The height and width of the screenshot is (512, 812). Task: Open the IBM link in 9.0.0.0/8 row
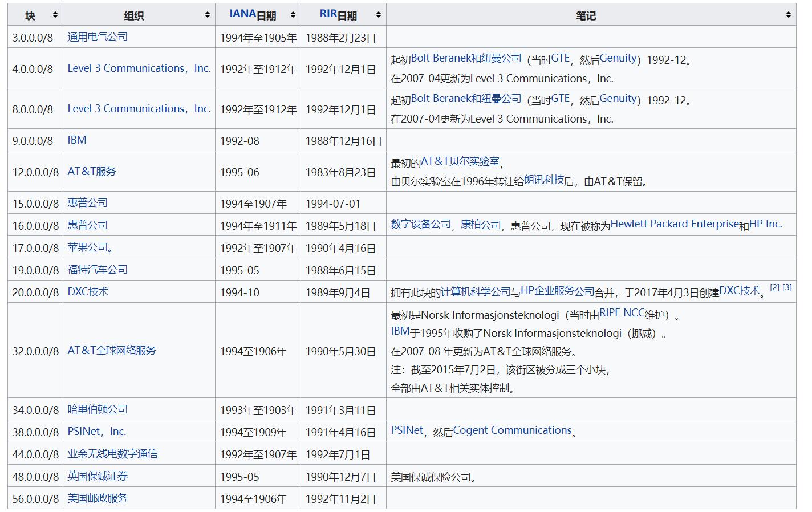pos(77,140)
